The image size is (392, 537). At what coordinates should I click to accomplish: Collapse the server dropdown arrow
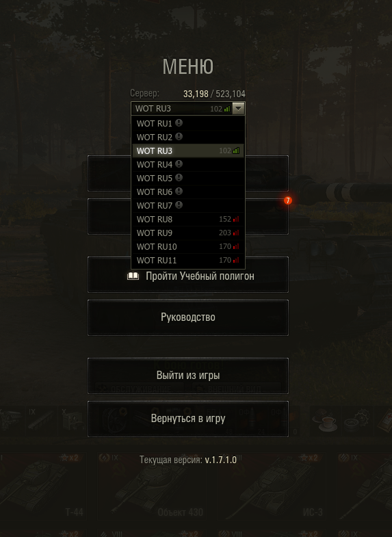pos(238,109)
